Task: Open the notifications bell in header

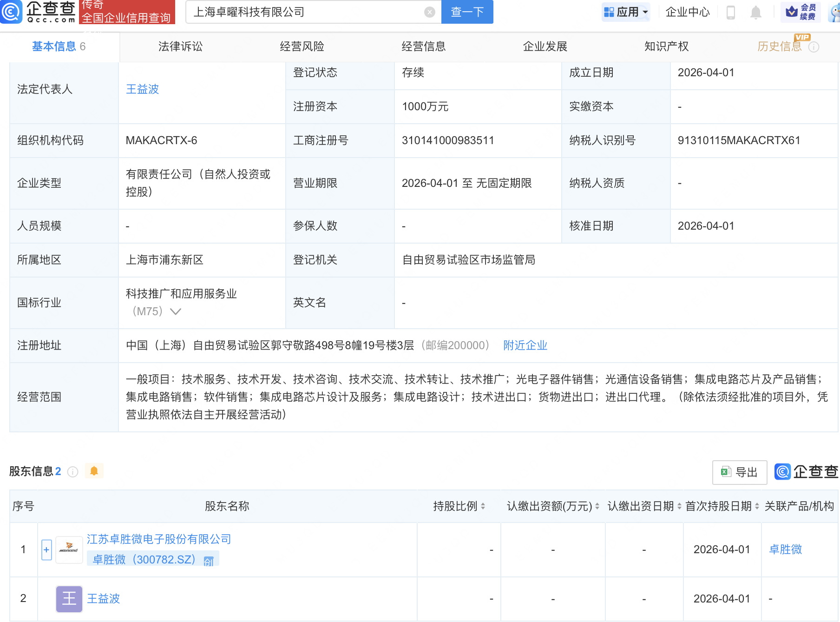Action: tap(756, 13)
